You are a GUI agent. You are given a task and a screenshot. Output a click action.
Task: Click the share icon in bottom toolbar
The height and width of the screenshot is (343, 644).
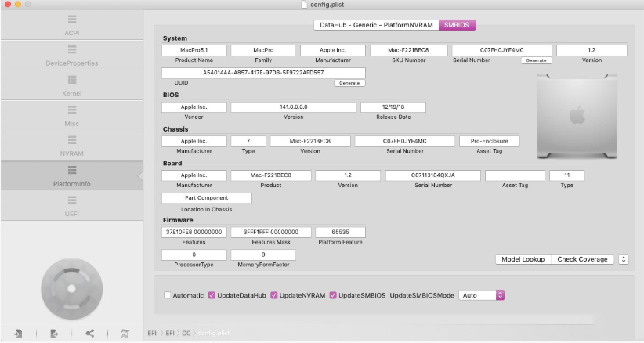pyautogui.click(x=89, y=333)
